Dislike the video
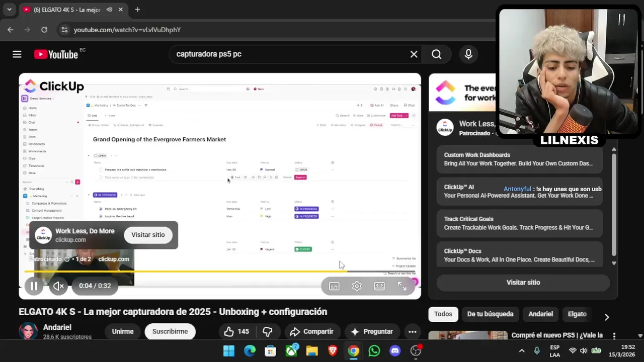Image resolution: width=644 pixels, height=362 pixels. 268,332
